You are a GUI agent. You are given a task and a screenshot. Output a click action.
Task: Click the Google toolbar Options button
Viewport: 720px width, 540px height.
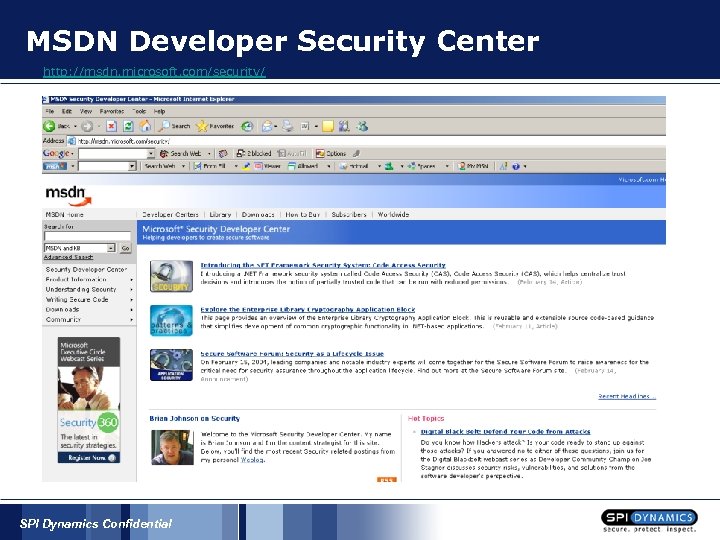(x=331, y=153)
